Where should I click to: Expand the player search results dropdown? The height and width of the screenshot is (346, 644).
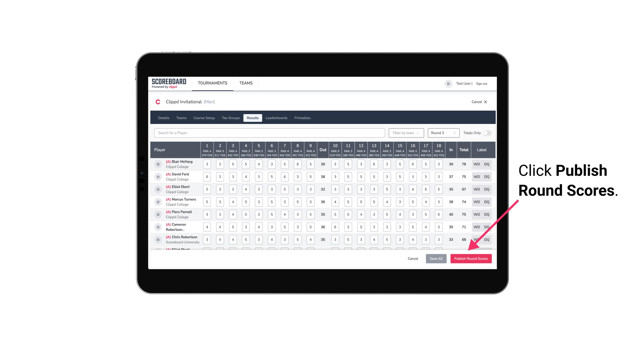pos(269,133)
